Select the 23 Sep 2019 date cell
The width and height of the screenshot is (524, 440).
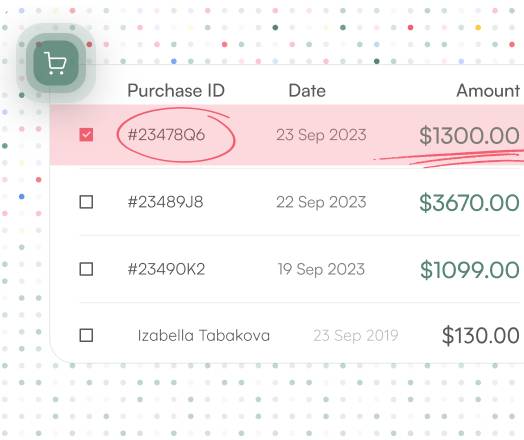356,336
